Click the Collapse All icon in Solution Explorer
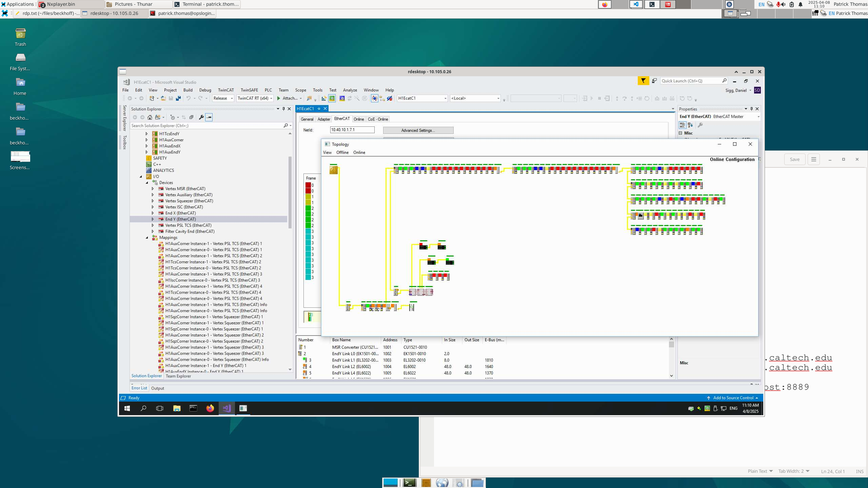 coord(191,117)
